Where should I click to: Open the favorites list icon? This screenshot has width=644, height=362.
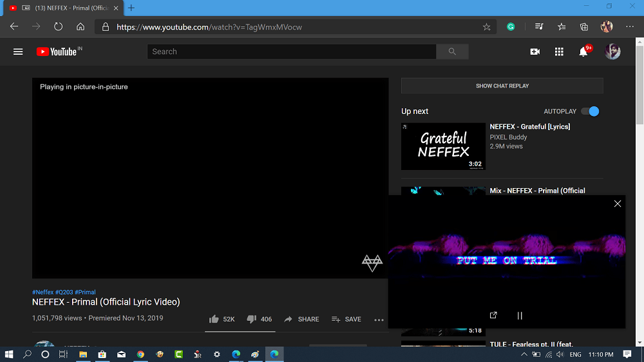point(562,26)
